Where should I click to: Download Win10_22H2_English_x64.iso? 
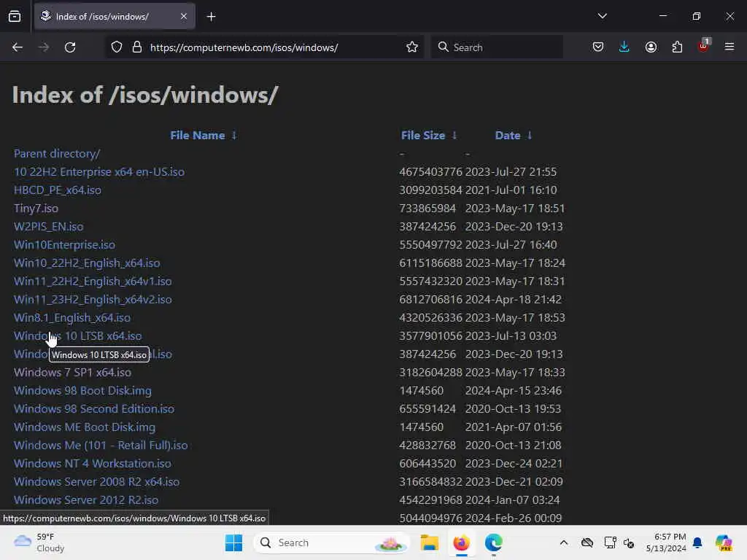coord(87,262)
